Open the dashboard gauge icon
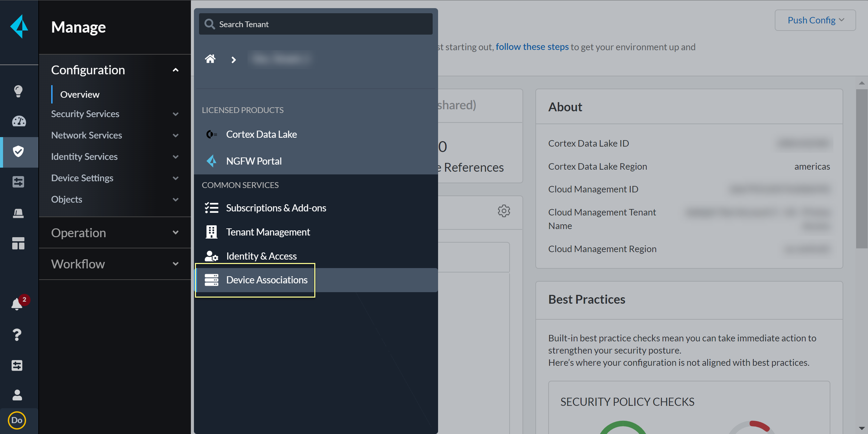This screenshot has height=434, width=868. tap(19, 121)
